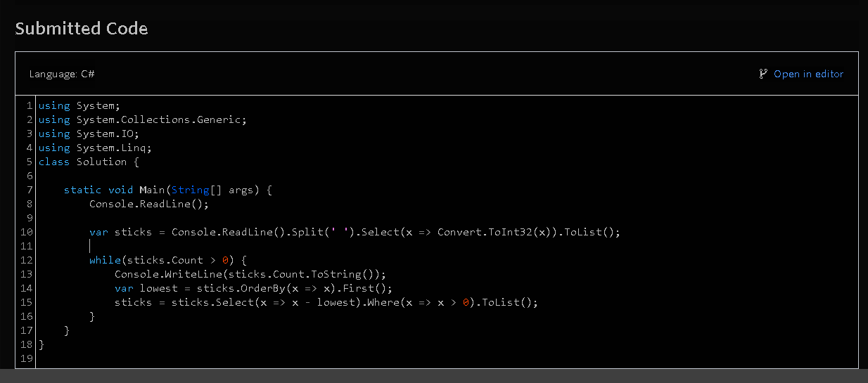The width and height of the screenshot is (868, 383).
Task: Click the var lowest OrderBy line
Action: (x=253, y=288)
